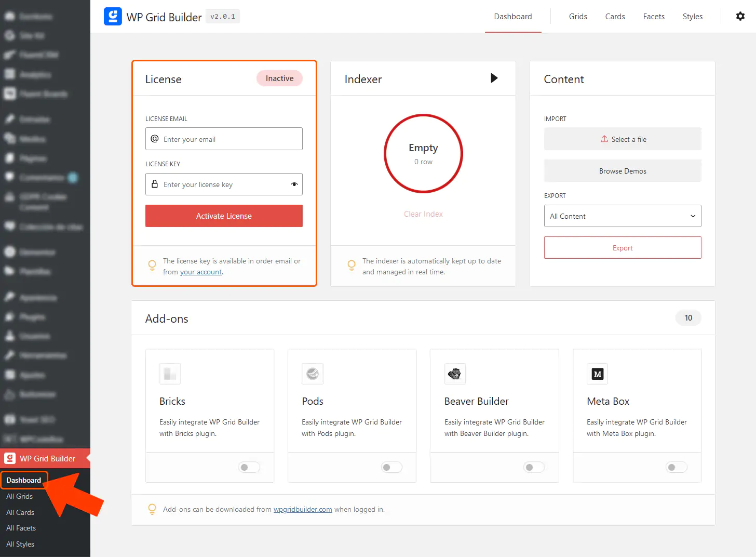This screenshot has height=557, width=756.
Task: Click the red Empty index progress circle
Action: 423,154
